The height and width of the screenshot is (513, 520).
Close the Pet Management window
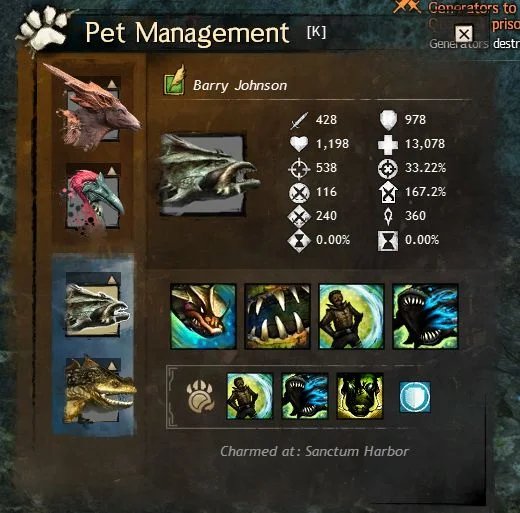click(x=464, y=34)
